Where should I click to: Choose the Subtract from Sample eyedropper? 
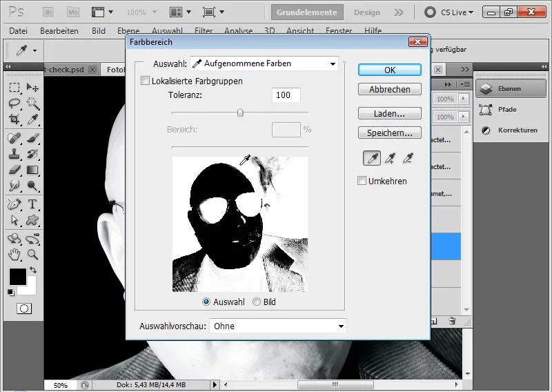click(408, 158)
